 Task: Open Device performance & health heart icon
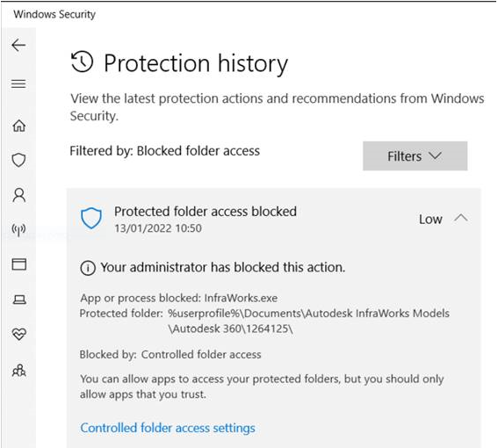(x=19, y=334)
